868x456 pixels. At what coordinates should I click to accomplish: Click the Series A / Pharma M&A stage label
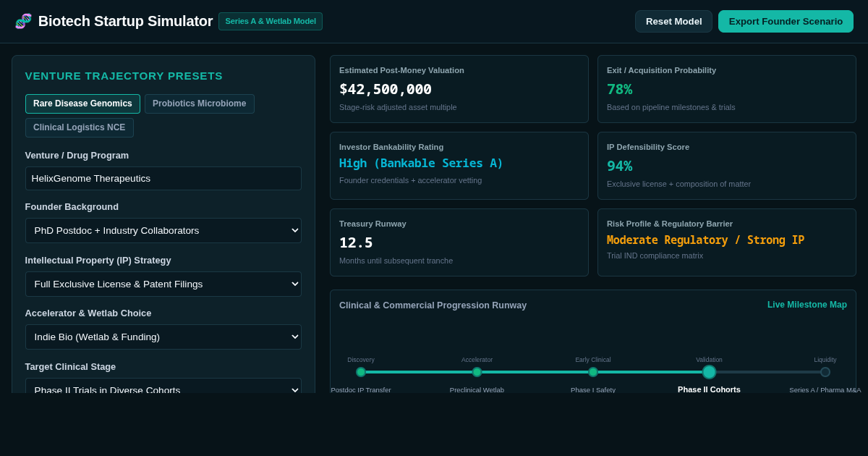[825, 389]
